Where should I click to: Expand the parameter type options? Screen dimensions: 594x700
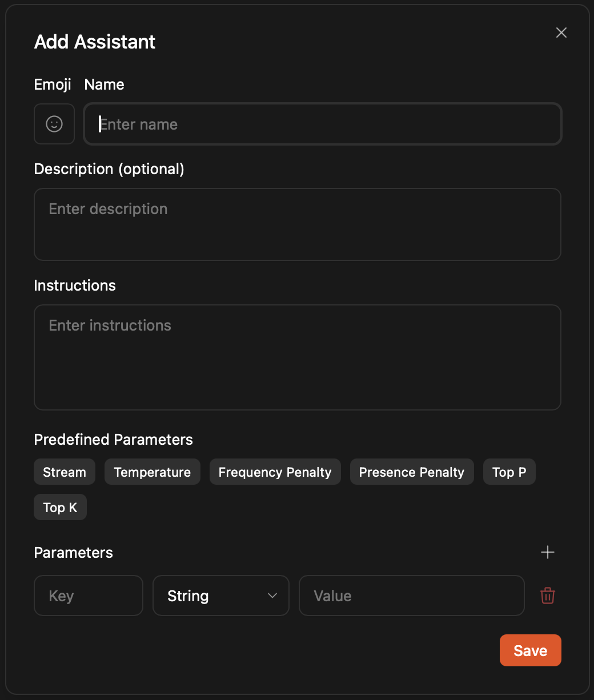click(x=221, y=596)
